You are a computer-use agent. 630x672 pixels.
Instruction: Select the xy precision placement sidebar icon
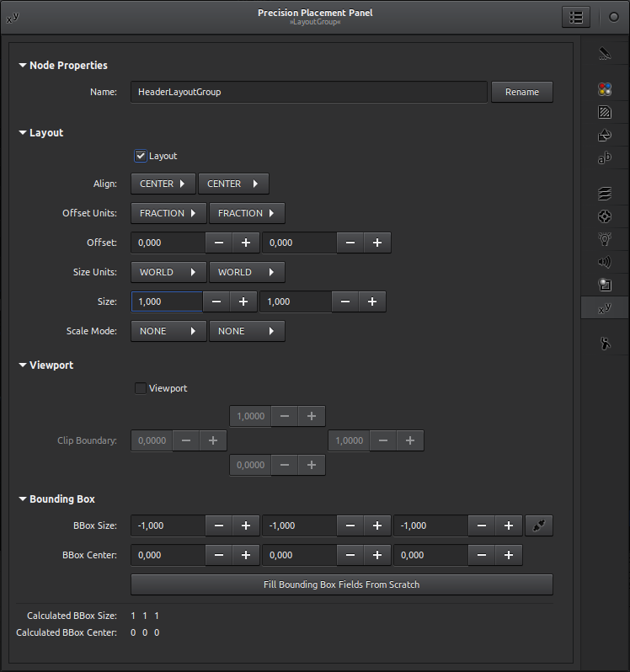pyautogui.click(x=605, y=307)
